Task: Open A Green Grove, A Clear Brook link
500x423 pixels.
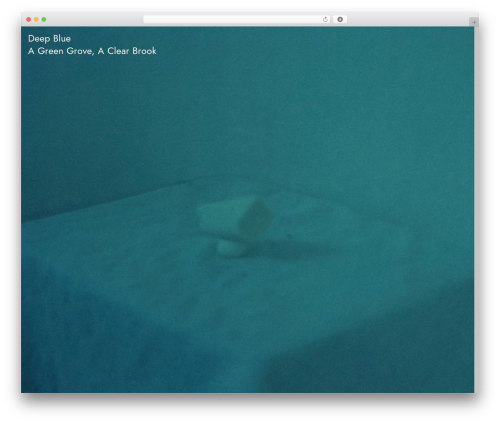Action: click(x=92, y=51)
